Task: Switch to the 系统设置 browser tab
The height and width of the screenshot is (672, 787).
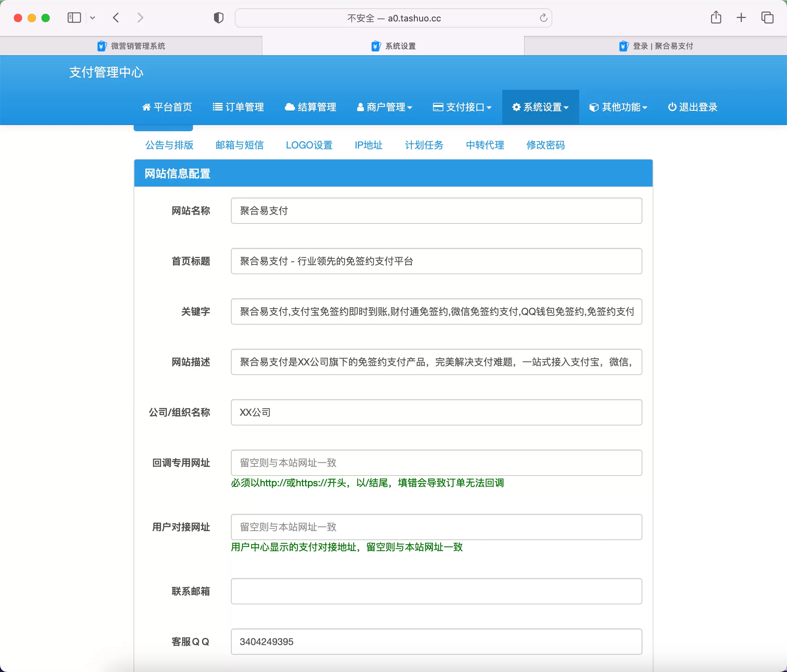Action: coord(393,46)
